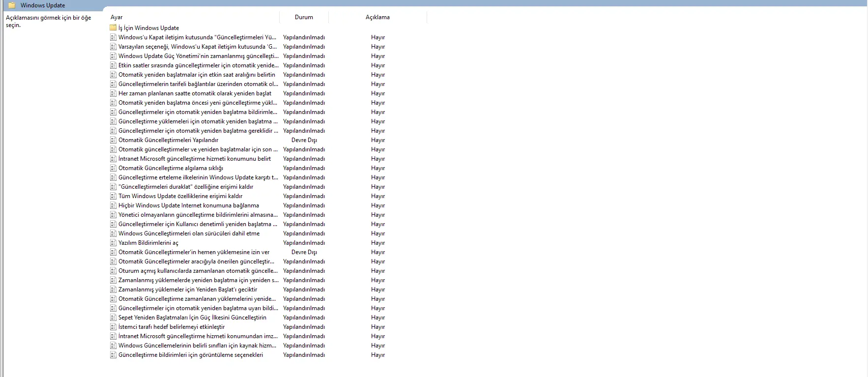This screenshot has height=377, width=868.
Task: Click Hayır value for Güncelleştirme bildirimleri için görüntüleme seçenekleri
Action: click(x=378, y=355)
